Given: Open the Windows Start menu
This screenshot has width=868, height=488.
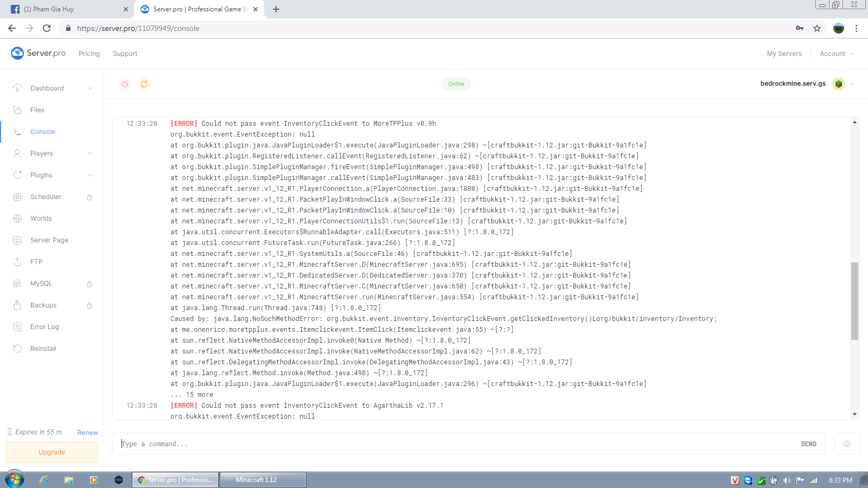Looking at the screenshot, I should pyautogui.click(x=15, y=479).
